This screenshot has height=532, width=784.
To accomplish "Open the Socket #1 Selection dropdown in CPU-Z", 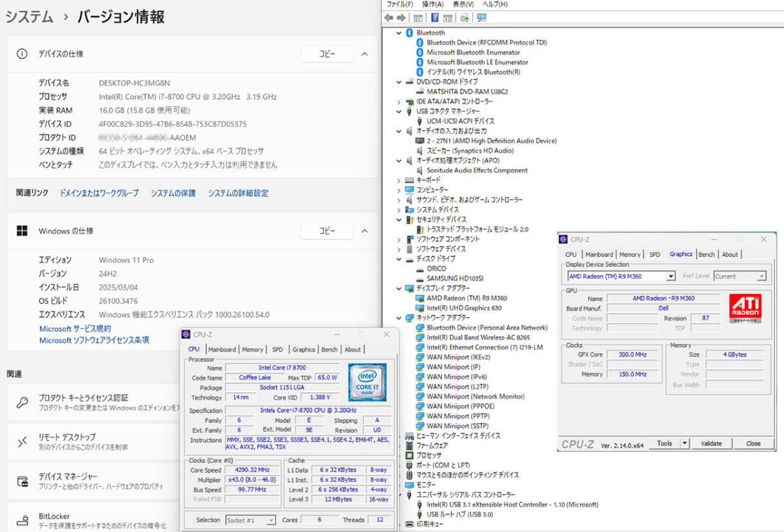I will (x=270, y=520).
